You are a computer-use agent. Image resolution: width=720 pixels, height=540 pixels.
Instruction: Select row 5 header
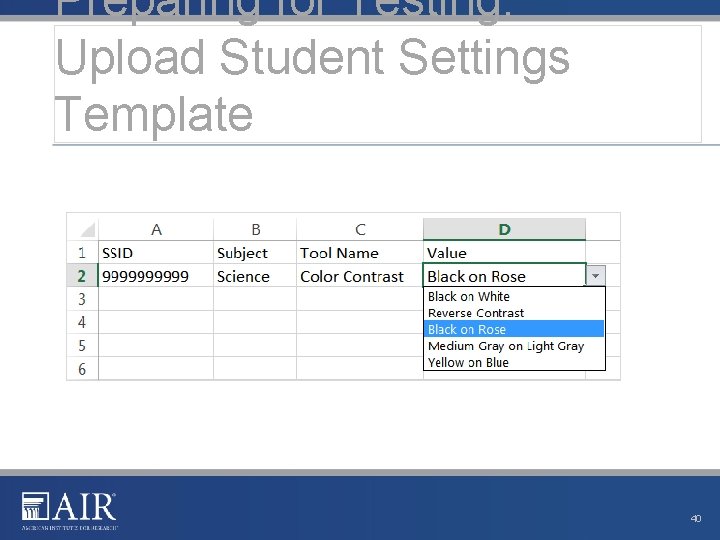click(82, 345)
